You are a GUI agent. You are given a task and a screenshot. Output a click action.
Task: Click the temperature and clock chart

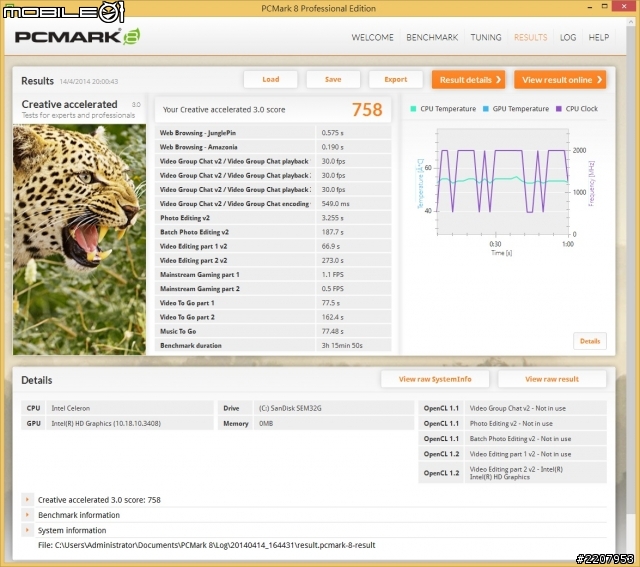click(x=503, y=182)
